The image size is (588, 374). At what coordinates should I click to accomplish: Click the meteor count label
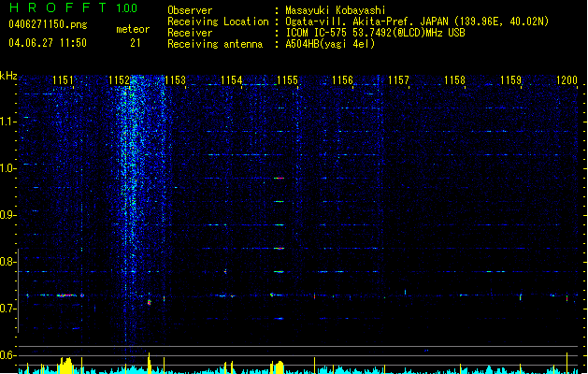[133, 29]
